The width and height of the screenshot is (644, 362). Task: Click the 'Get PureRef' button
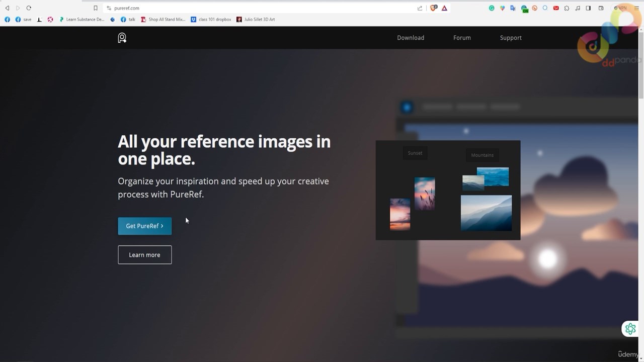144,226
